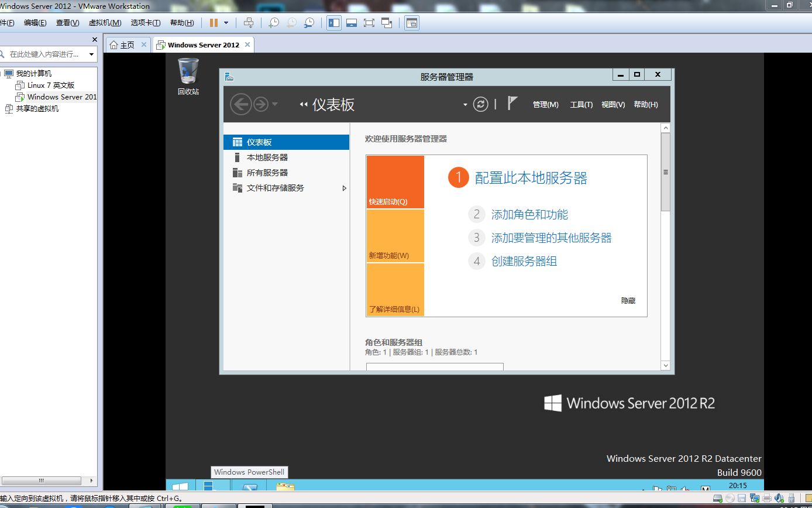Select Linux 7 英文版 virtual machine

click(x=51, y=85)
